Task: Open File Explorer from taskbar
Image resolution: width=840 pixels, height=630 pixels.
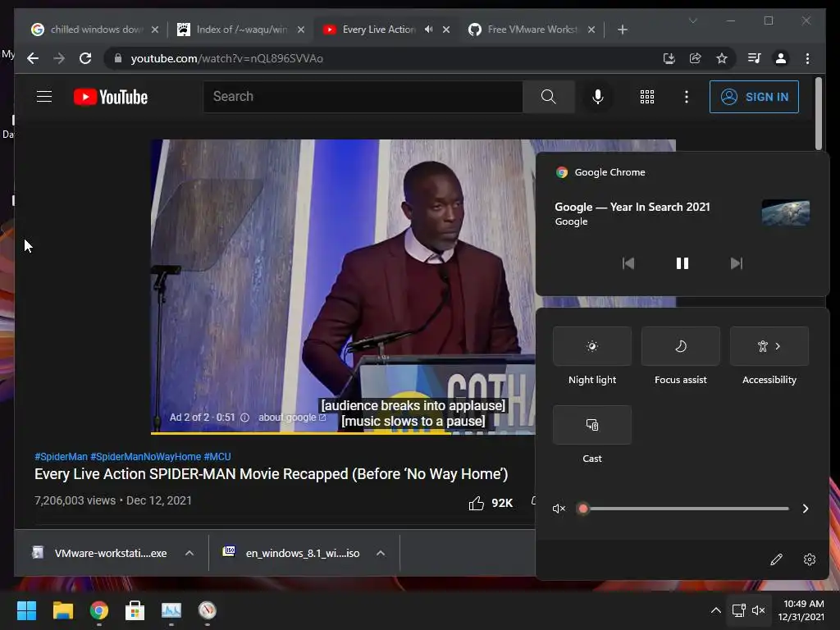Action: [62, 610]
